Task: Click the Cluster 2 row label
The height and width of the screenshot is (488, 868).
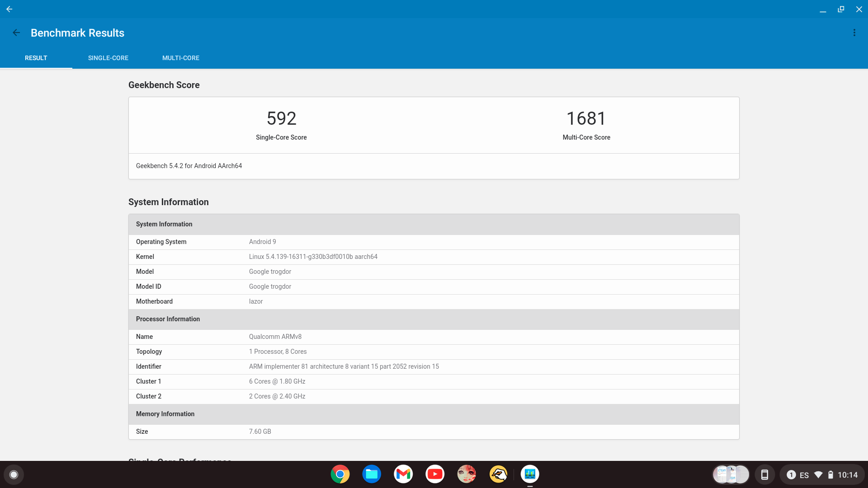Action: pos(149,396)
